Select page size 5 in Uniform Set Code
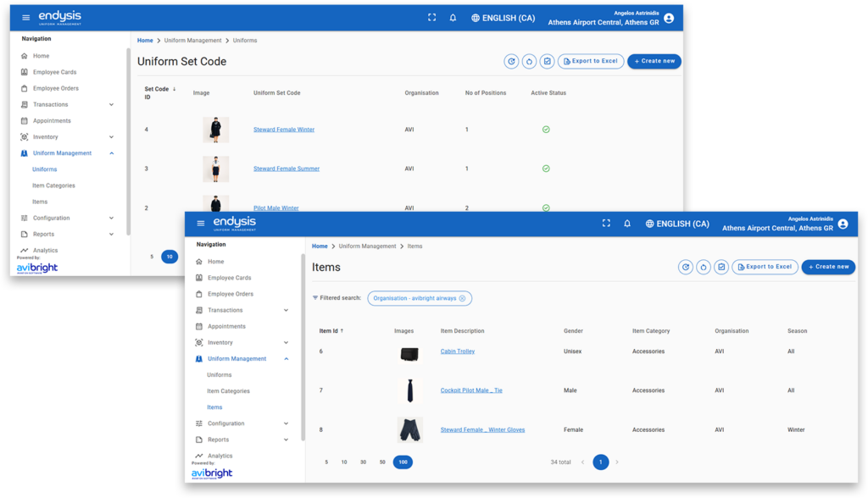The height and width of the screenshot is (498, 868). click(152, 257)
